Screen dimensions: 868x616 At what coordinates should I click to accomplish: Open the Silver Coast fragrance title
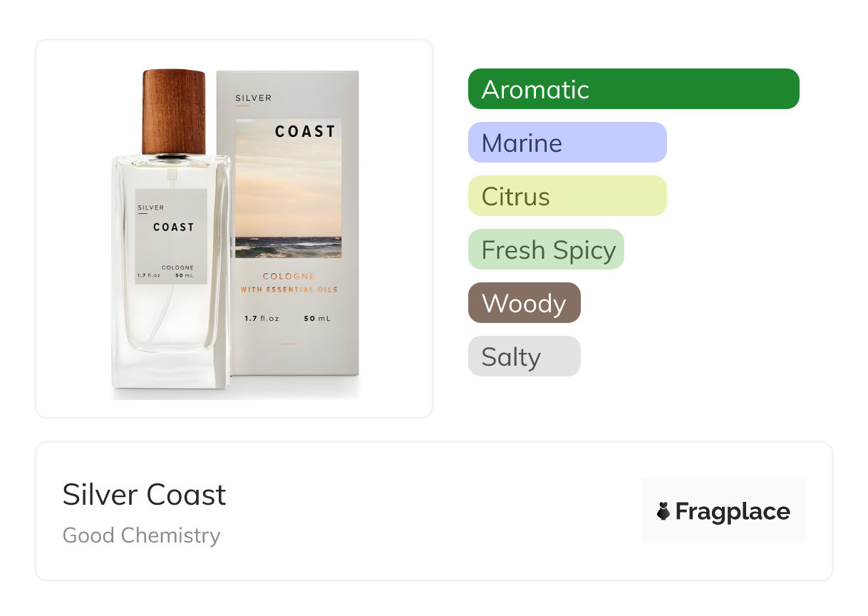[x=144, y=495]
